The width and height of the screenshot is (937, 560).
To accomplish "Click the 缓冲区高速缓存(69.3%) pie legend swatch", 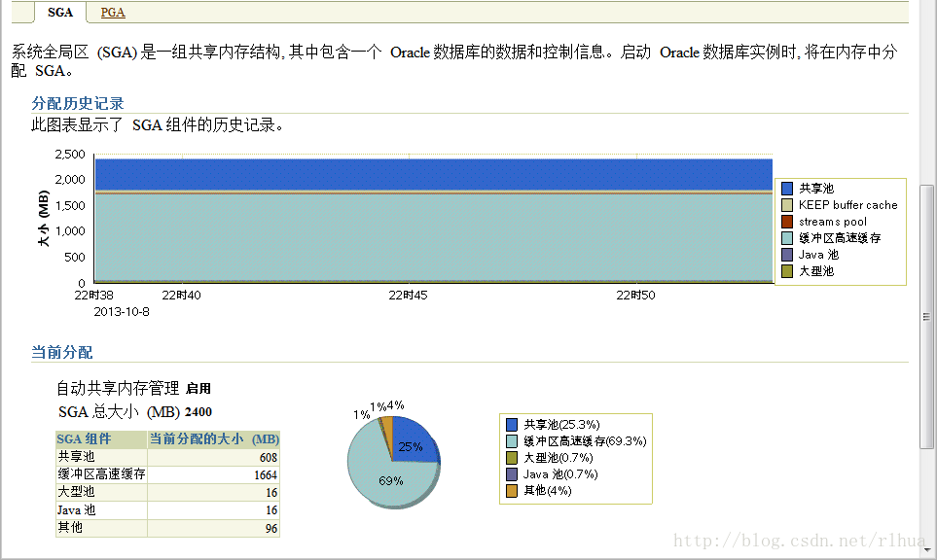I will (512, 441).
